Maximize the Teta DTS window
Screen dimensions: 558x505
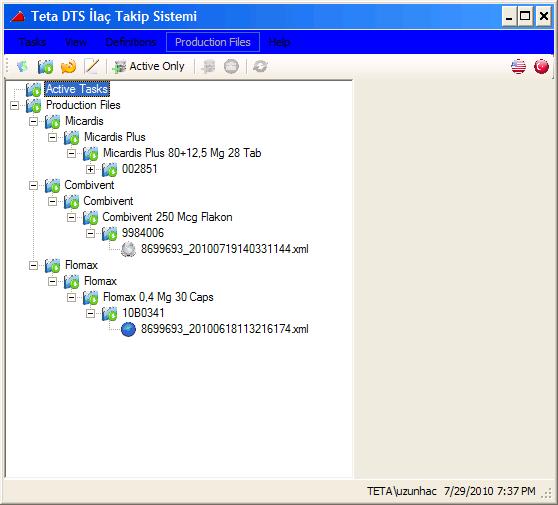(525, 16)
